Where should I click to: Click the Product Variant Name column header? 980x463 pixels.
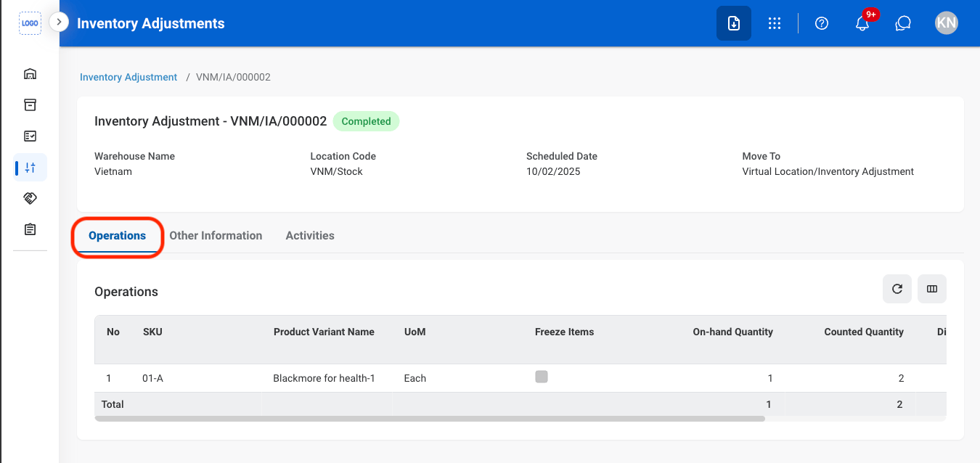click(x=324, y=332)
